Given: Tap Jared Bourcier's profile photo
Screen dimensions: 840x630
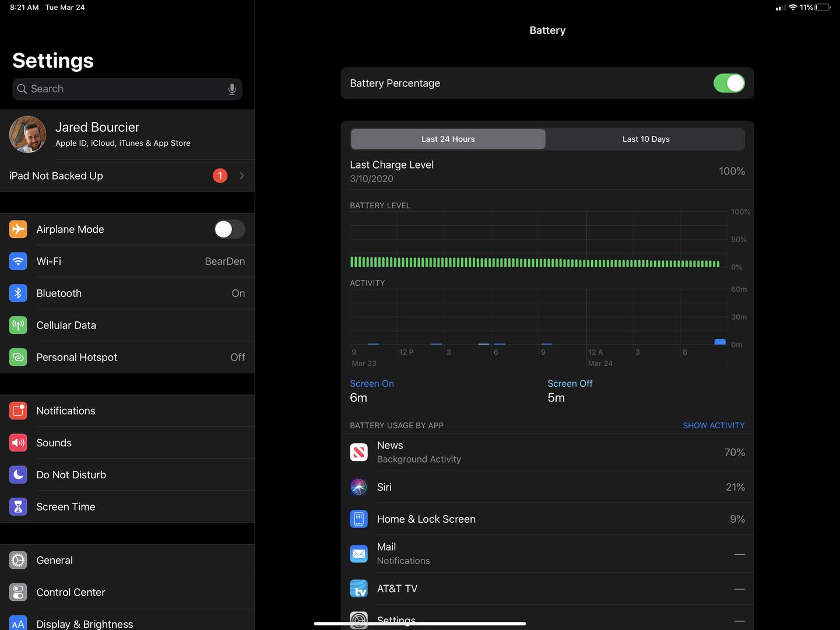Looking at the screenshot, I should [27, 134].
